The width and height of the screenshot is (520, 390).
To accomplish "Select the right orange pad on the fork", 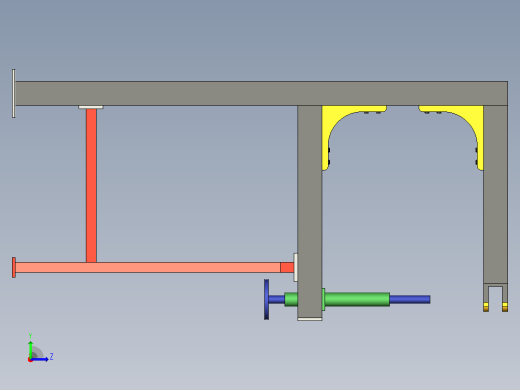I will pyautogui.click(x=505, y=307).
